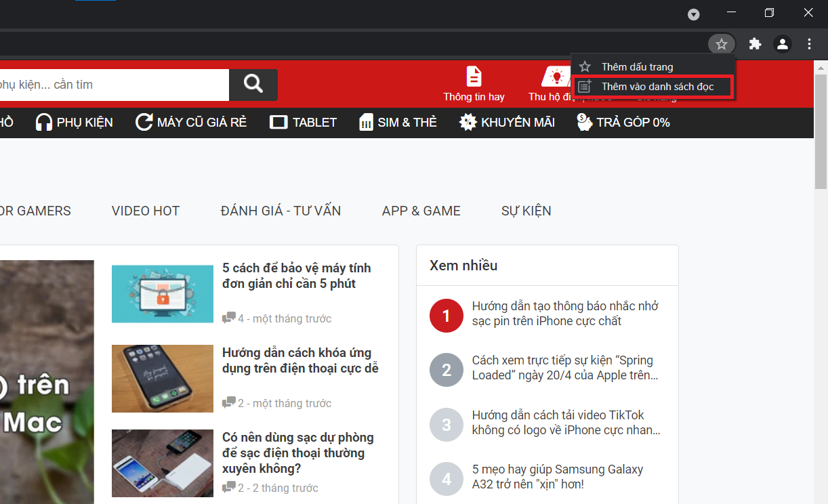Open the ĐÁNH GIÁ - TƯ VẤN section
The image size is (828, 504).
point(281,211)
